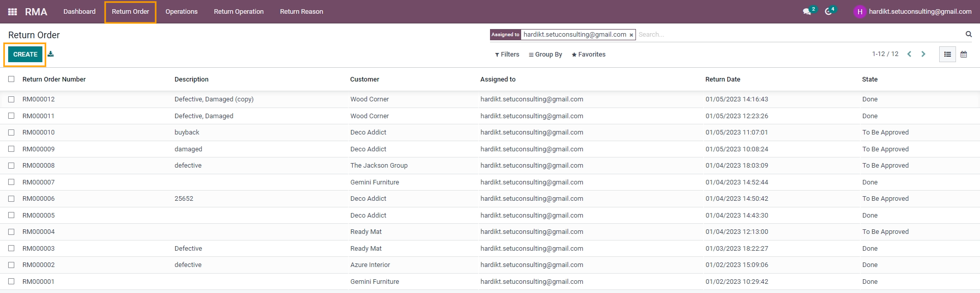Focus the Search input field

click(x=799, y=35)
